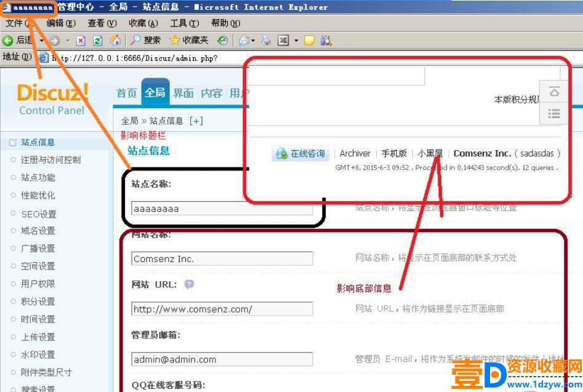Open the 查看 (View) menu
This screenshot has height=392, width=583.
(102, 23)
